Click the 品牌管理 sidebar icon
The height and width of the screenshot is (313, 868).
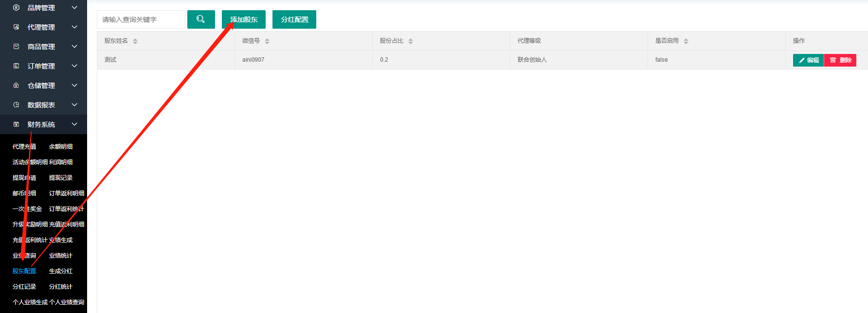pyautogui.click(x=16, y=8)
